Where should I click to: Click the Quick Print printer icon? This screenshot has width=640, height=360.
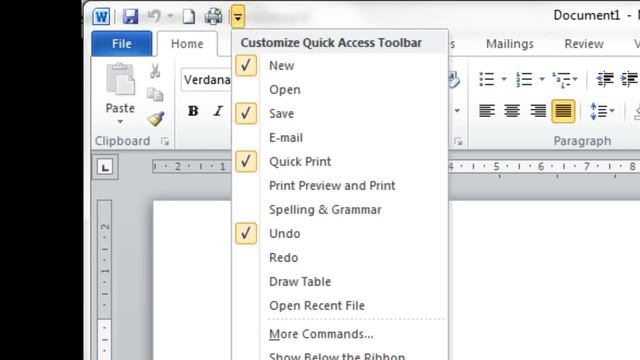click(x=213, y=16)
